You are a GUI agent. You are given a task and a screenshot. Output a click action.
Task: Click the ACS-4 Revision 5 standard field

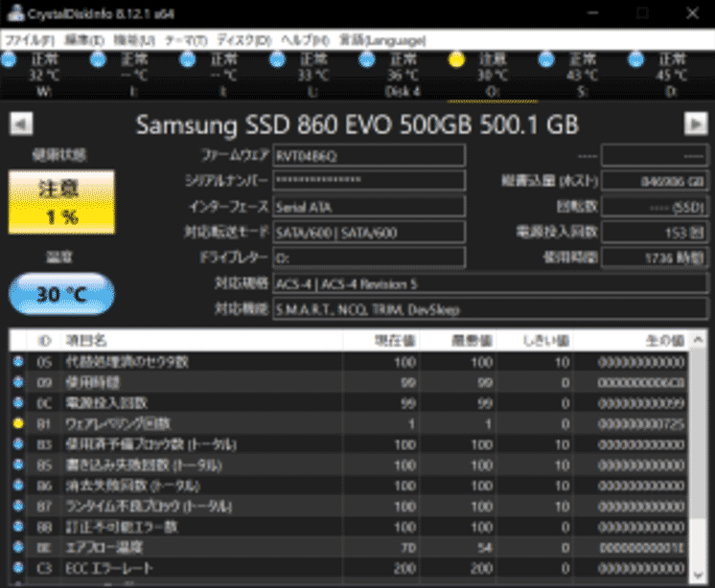coord(490,283)
